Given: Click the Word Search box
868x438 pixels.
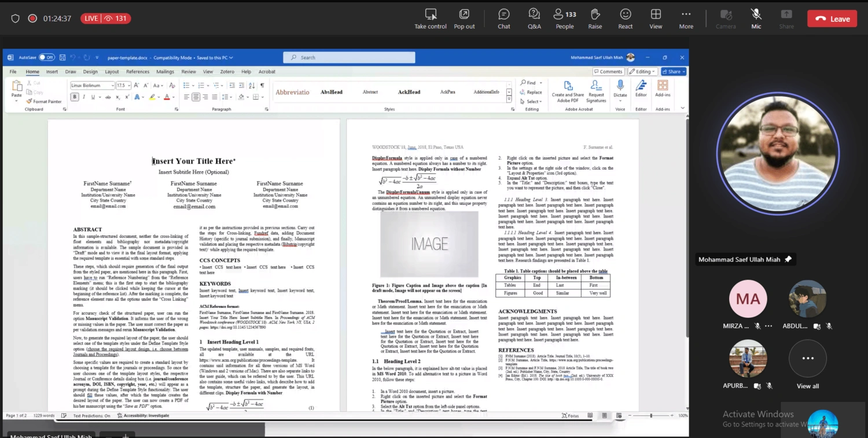Looking at the screenshot, I should 349,57.
